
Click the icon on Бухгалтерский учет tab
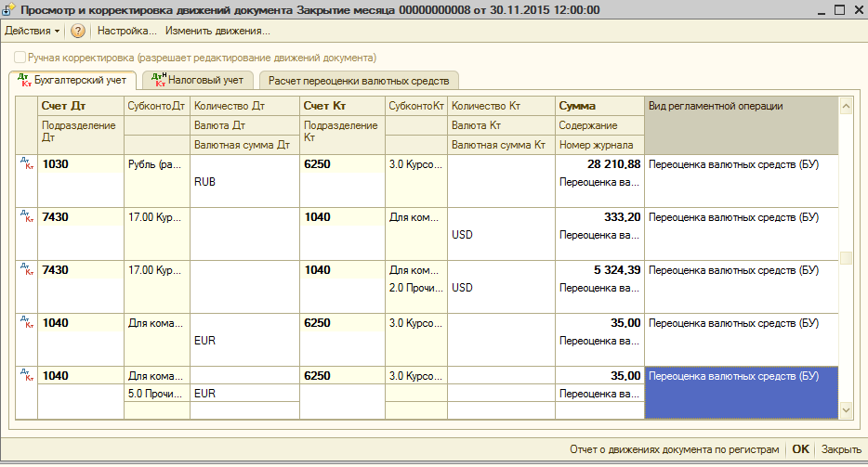24,80
